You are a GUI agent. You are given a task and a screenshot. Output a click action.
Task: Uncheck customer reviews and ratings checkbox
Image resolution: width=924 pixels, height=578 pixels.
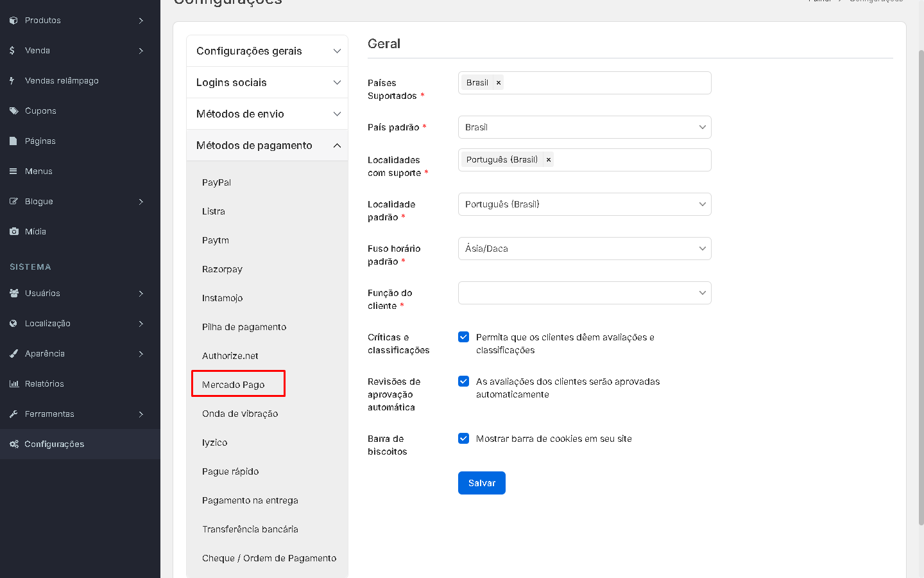point(463,337)
